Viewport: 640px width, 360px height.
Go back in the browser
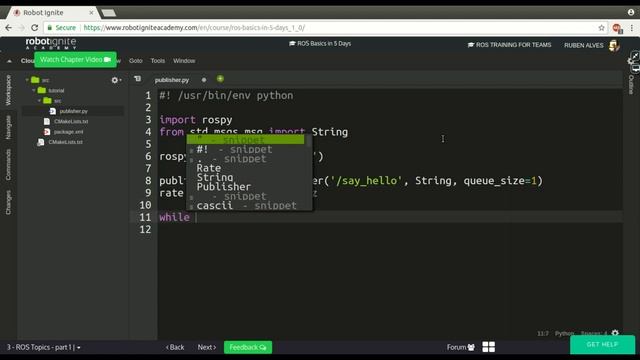(x=9, y=28)
